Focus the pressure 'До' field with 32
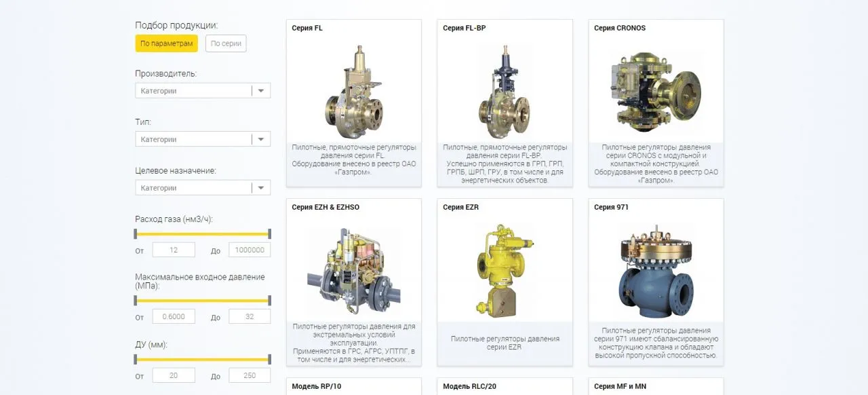The image size is (868, 395). pos(250,316)
